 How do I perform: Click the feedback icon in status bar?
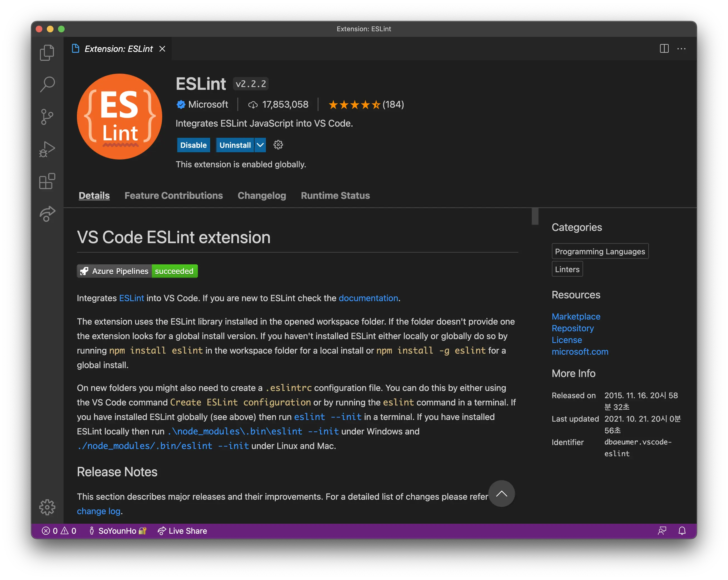(662, 531)
